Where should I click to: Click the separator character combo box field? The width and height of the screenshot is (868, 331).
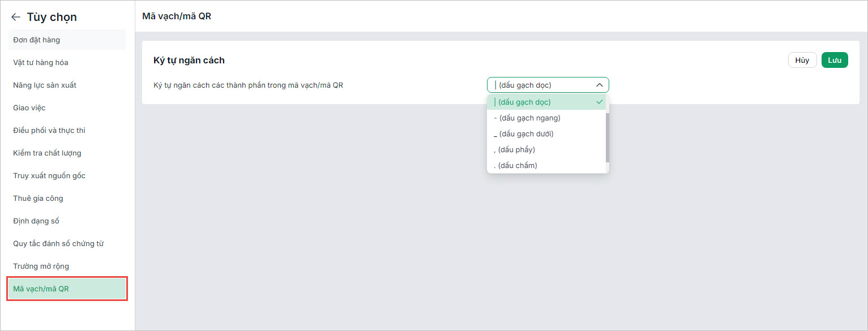[548, 85]
